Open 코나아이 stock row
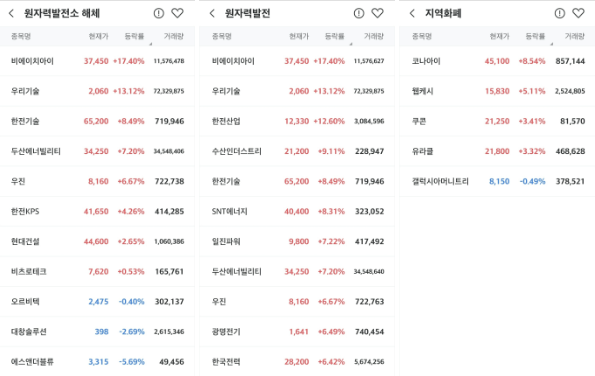 click(497, 61)
